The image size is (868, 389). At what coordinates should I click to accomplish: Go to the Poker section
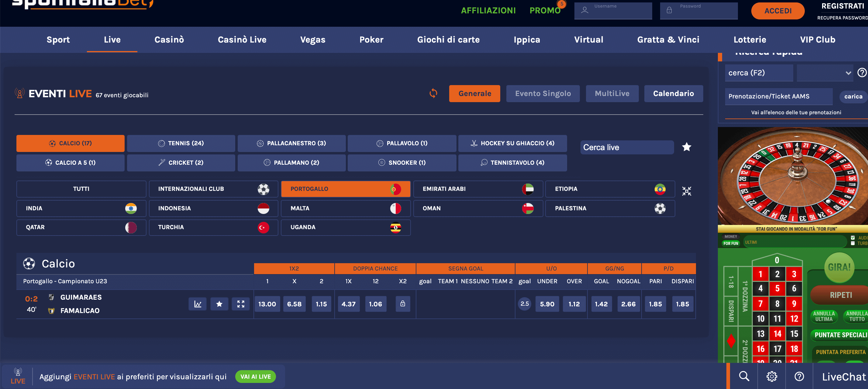pos(371,40)
